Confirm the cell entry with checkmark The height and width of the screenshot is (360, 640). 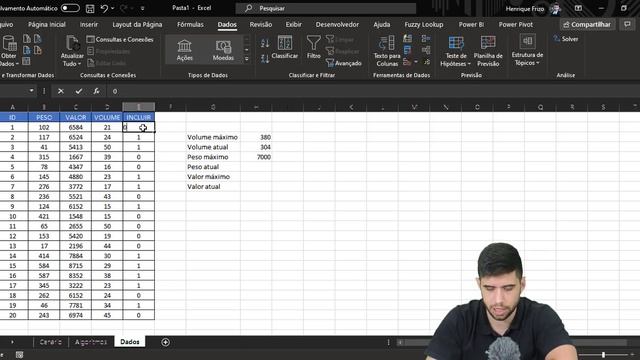(78, 91)
